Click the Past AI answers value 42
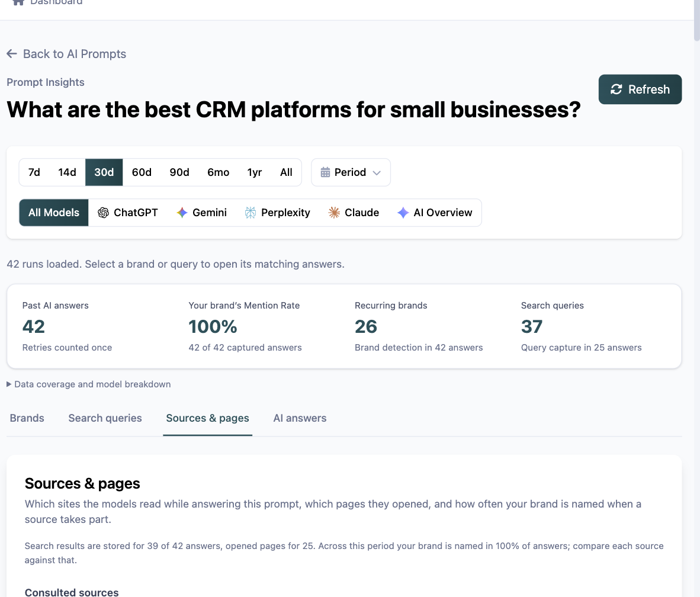The image size is (700, 597). (x=34, y=326)
